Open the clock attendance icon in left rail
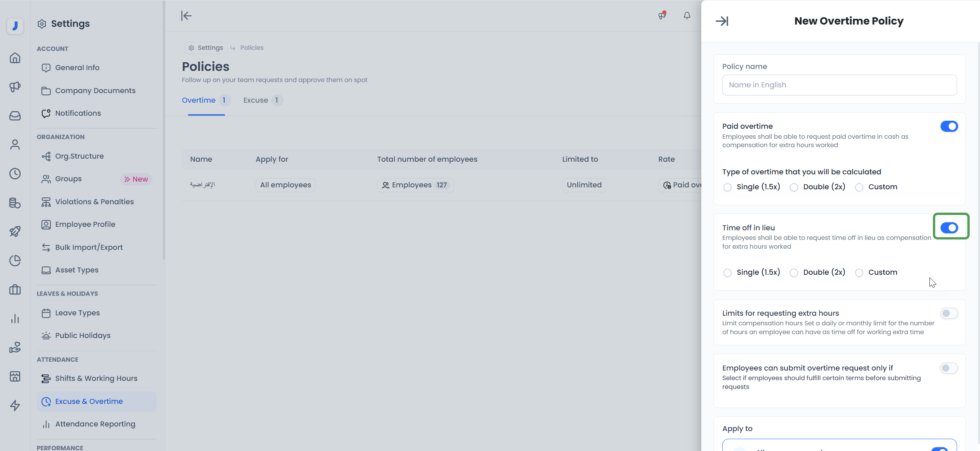This screenshot has width=980, height=451. pos(15,174)
